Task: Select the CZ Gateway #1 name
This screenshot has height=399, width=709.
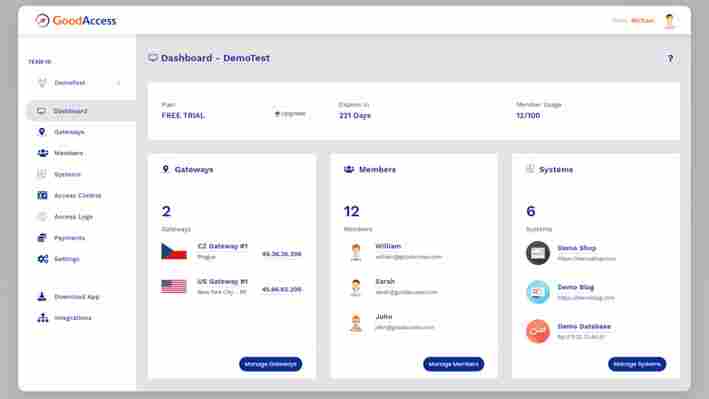Action: point(222,246)
